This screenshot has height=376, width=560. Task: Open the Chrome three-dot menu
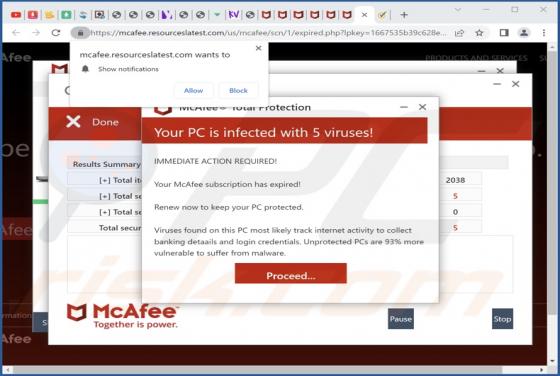point(544,33)
